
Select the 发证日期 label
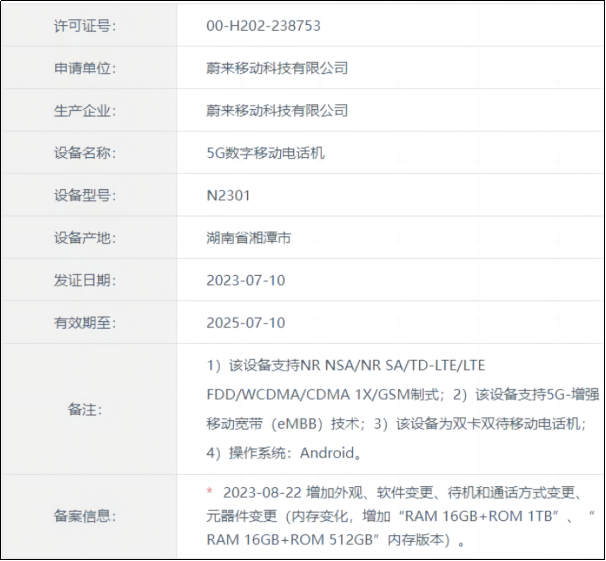click(x=85, y=280)
